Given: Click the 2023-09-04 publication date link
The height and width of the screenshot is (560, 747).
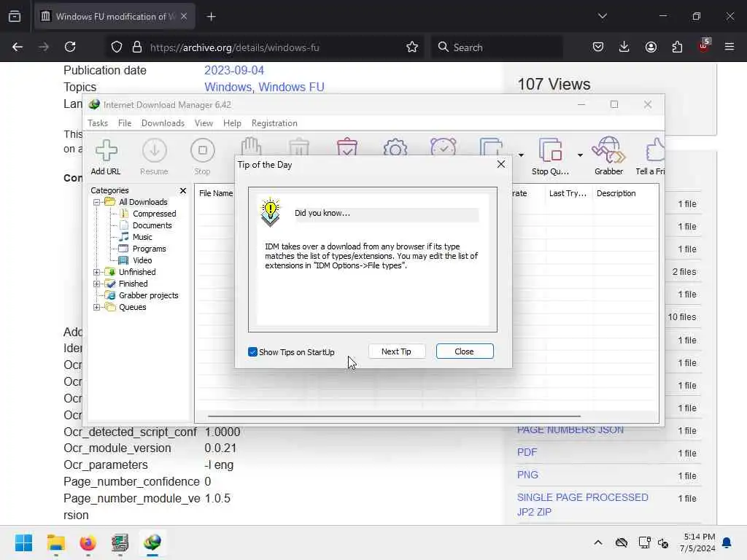Looking at the screenshot, I should pos(234,71).
